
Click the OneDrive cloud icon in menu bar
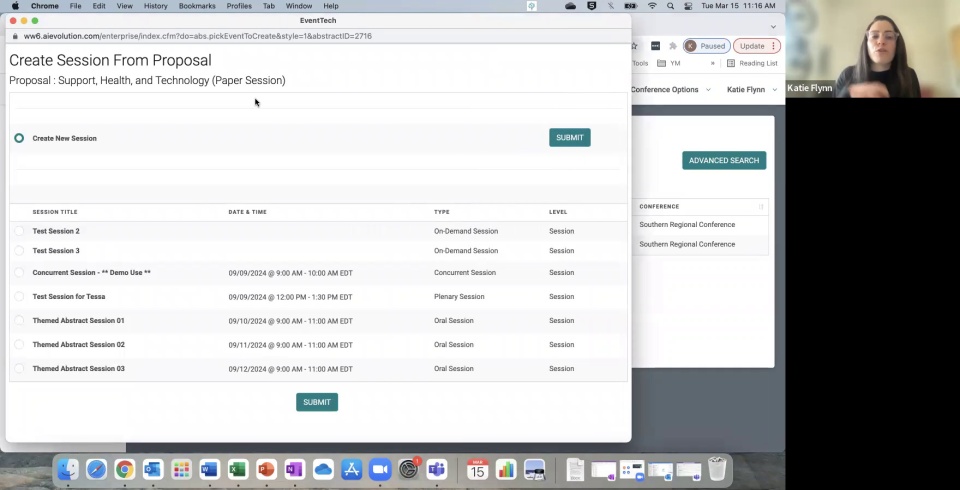pyautogui.click(x=571, y=6)
